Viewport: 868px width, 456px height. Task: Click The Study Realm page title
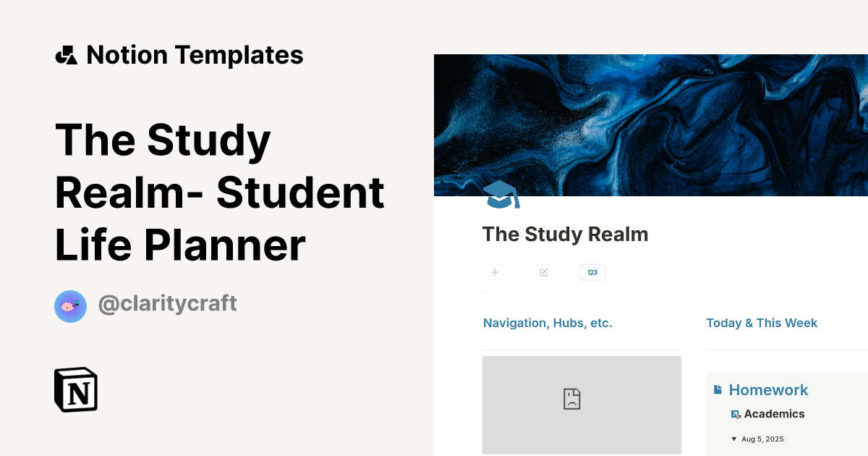[x=565, y=234]
